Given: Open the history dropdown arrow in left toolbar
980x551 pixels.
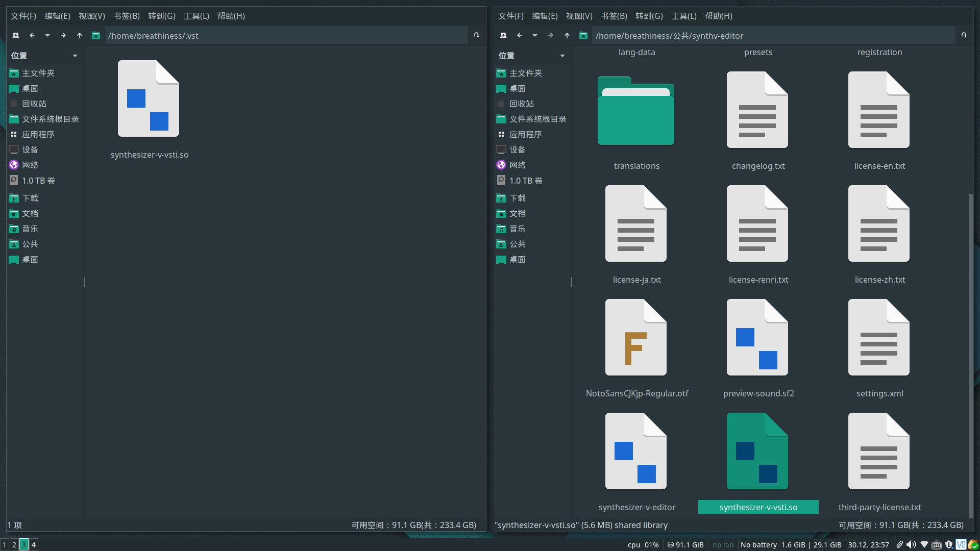Looking at the screenshot, I should click(47, 35).
